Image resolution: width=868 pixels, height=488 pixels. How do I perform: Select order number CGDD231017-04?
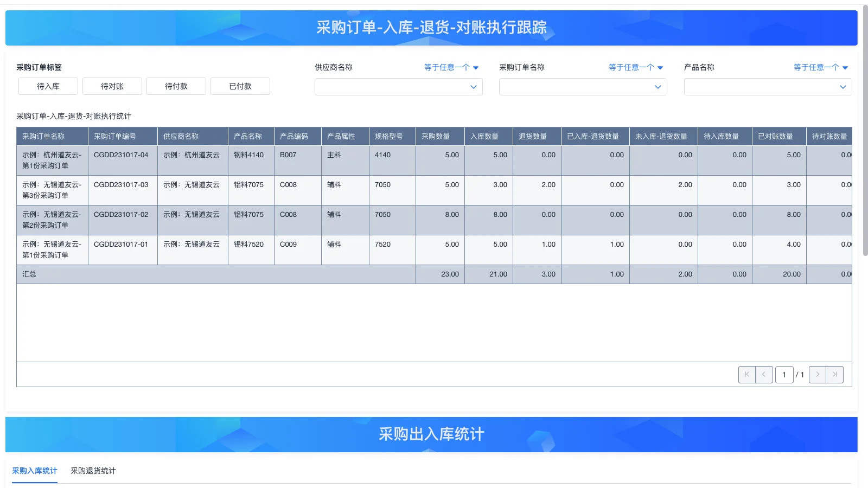(x=121, y=155)
